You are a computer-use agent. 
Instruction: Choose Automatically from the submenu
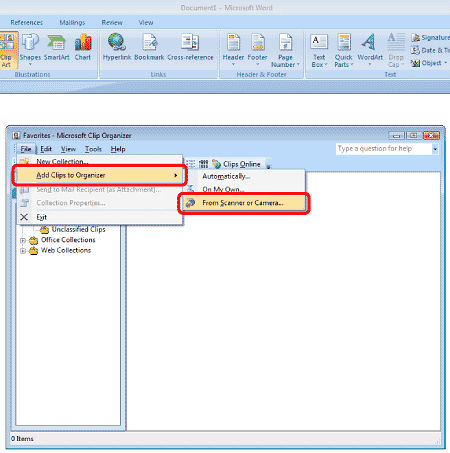click(x=243, y=176)
